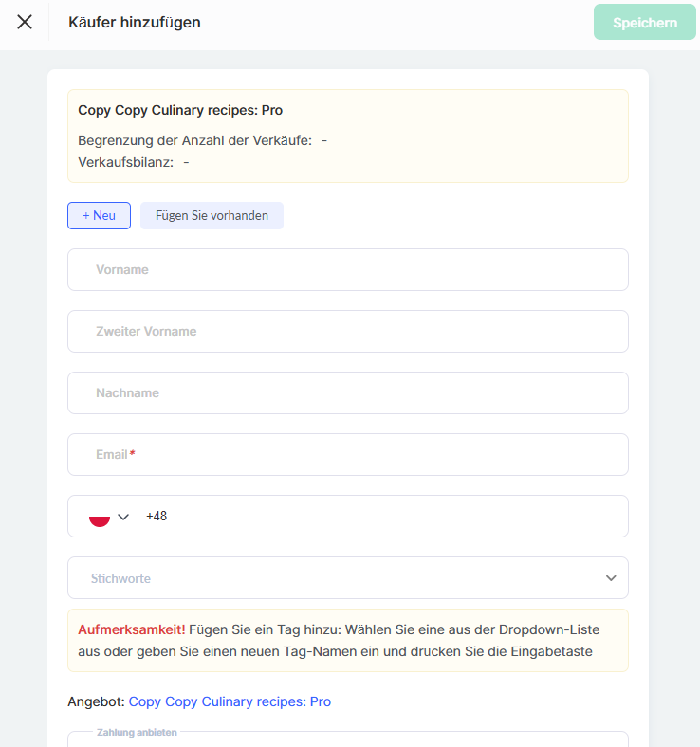Close the Käufer hinzufügen form

pos(25,22)
